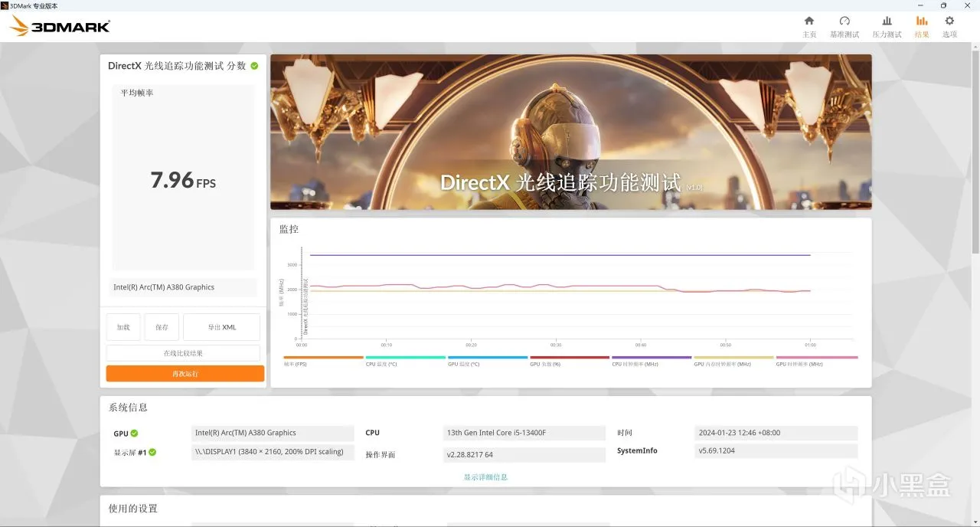The image size is (980, 527).
Task: Open the Stress Tests (压力测试) chart icon
Action: 887,21
